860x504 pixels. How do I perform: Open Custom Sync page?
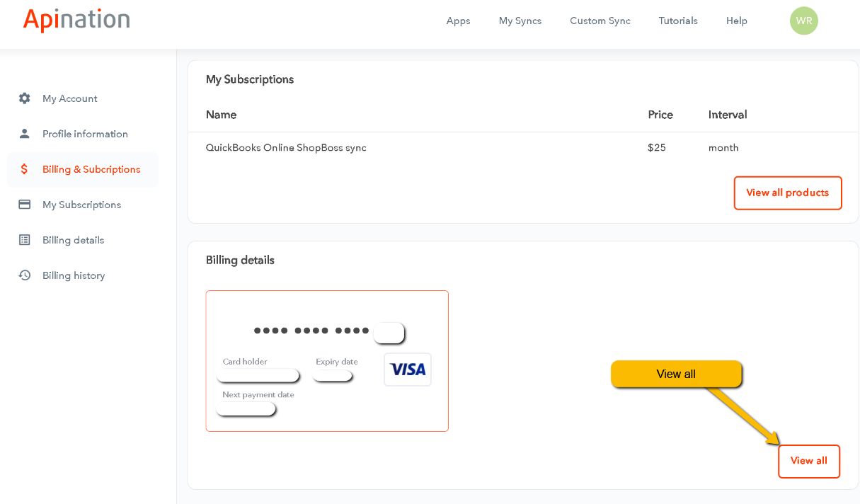pos(600,21)
